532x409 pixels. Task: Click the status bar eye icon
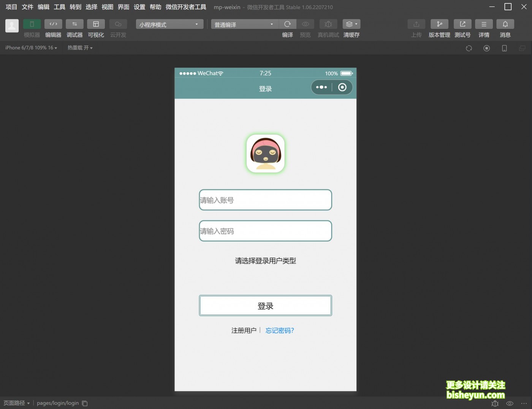coord(510,403)
